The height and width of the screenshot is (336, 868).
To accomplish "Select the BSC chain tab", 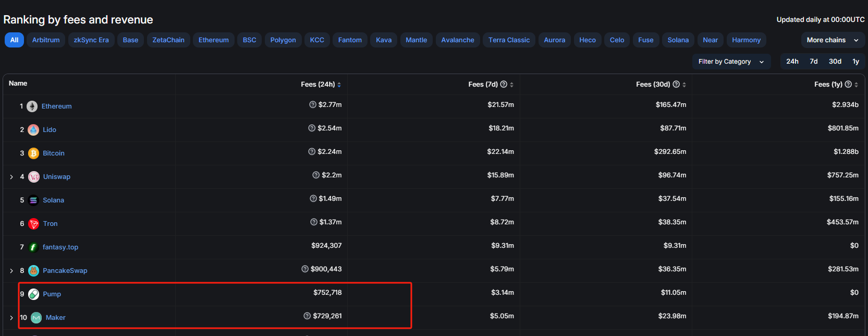I will [250, 40].
